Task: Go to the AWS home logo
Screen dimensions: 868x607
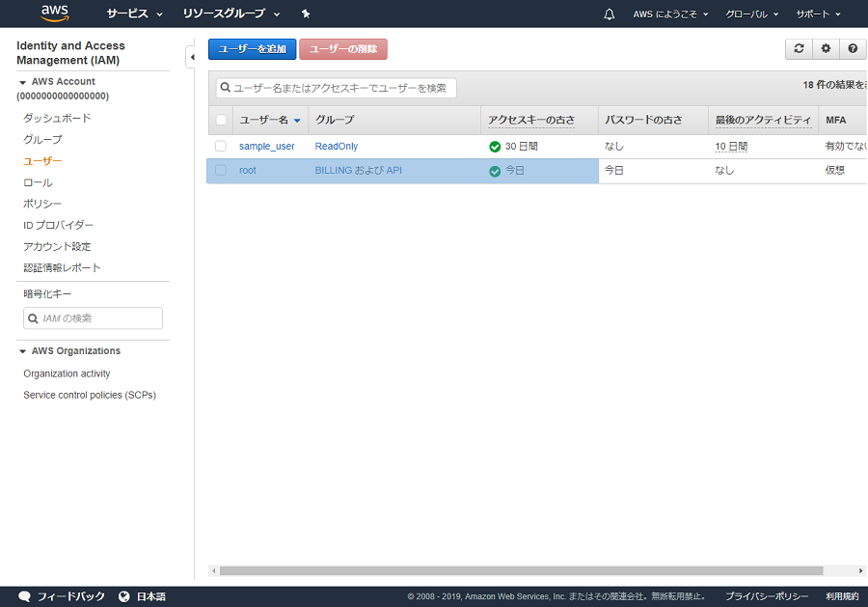Action: pos(55,14)
